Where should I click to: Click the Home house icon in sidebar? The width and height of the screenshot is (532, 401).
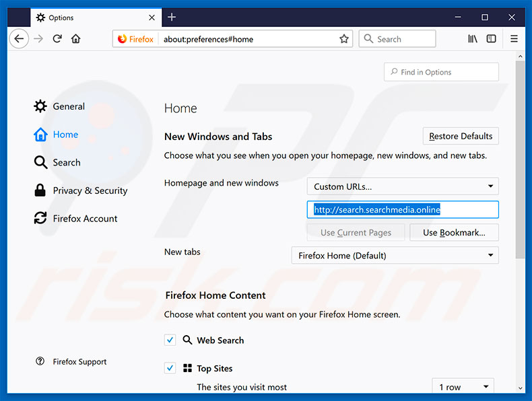(40, 135)
